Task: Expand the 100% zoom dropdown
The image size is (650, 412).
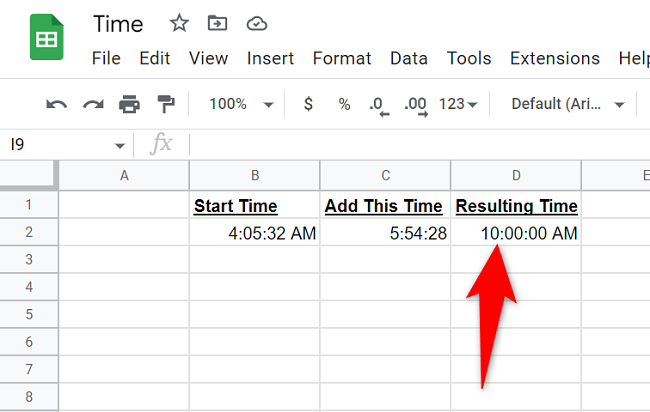Action: pyautogui.click(x=241, y=104)
